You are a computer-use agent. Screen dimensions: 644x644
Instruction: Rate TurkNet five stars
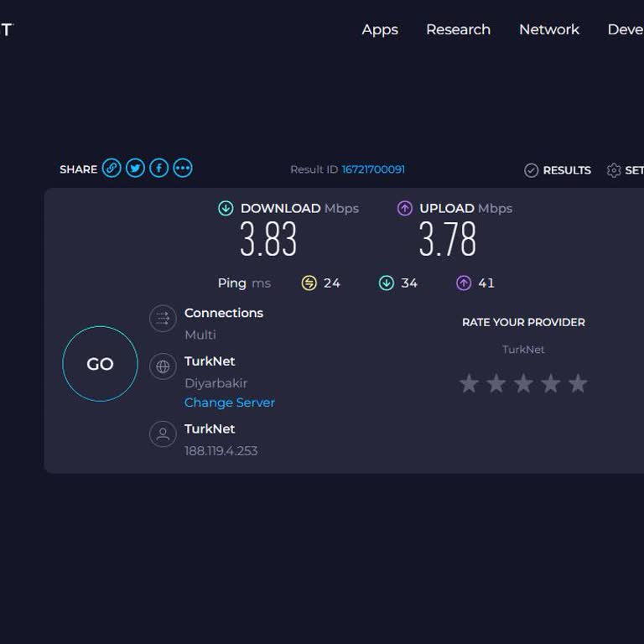[x=578, y=383]
